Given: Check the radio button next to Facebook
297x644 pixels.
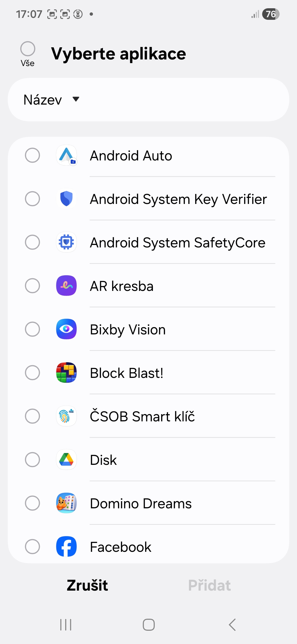Looking at the screenshot, I should coord(32,547).
